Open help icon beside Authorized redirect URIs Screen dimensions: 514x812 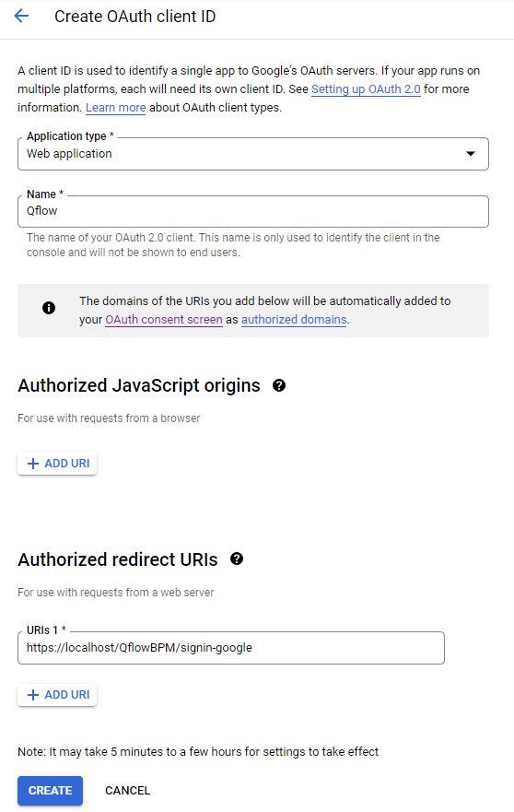(237, 559)
